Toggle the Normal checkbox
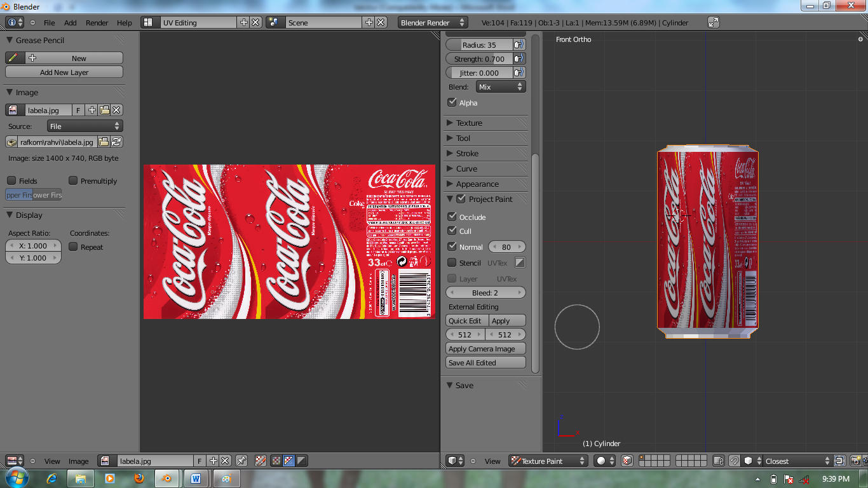 tap(452, 247)
